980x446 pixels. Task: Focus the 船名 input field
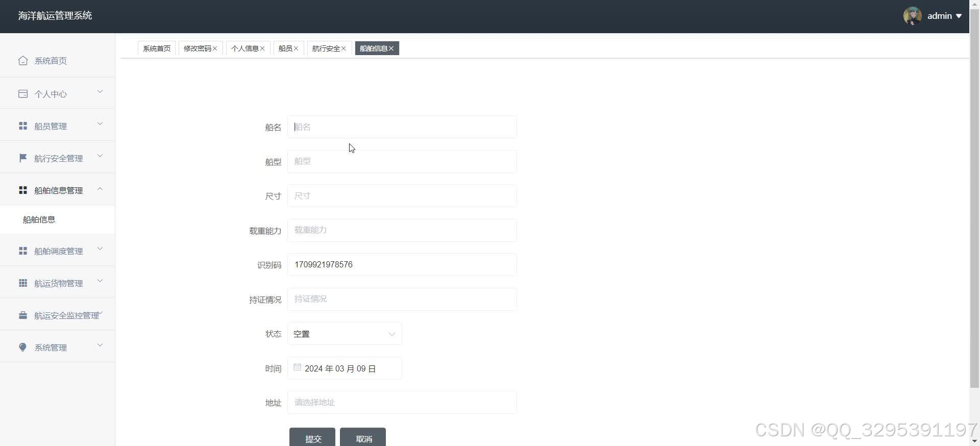(x=402, y=127)
